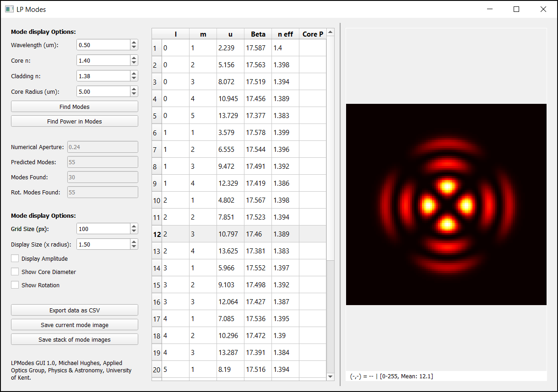Increase Grid Size using its up arrow
558x392 pixels.
[x=133, y=226]
